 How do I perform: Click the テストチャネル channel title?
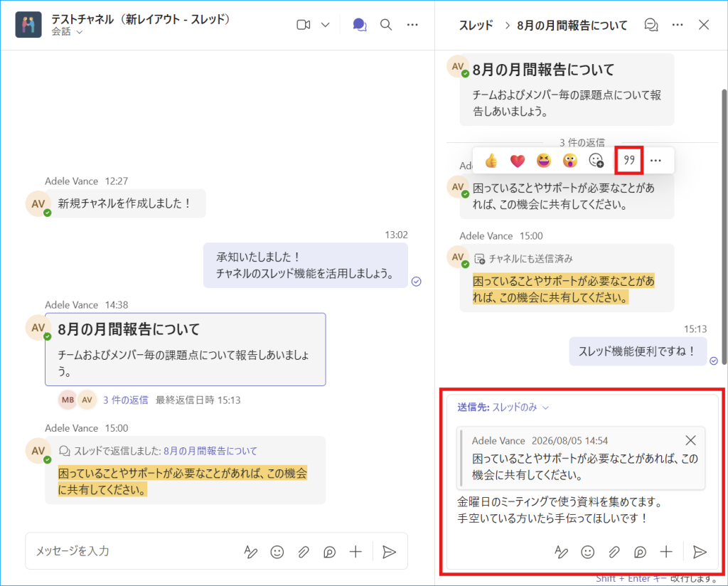pyautogui.click(x=140, y=19)
